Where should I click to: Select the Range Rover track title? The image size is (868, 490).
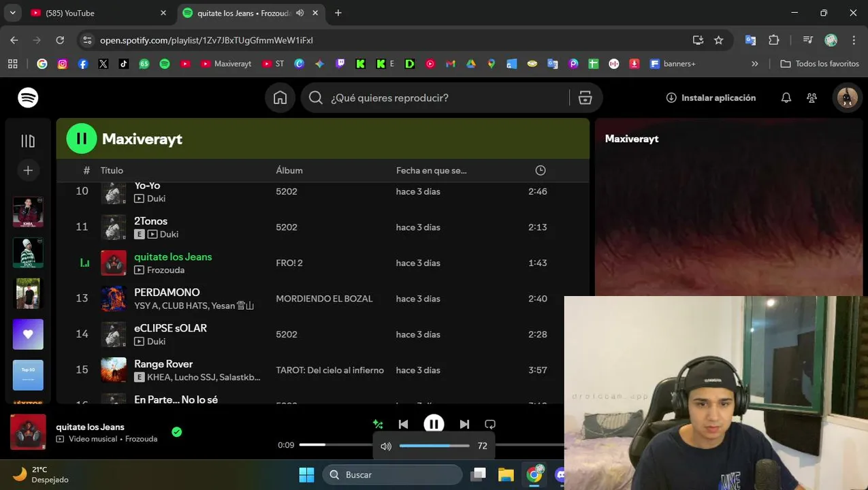pos(163,364)
